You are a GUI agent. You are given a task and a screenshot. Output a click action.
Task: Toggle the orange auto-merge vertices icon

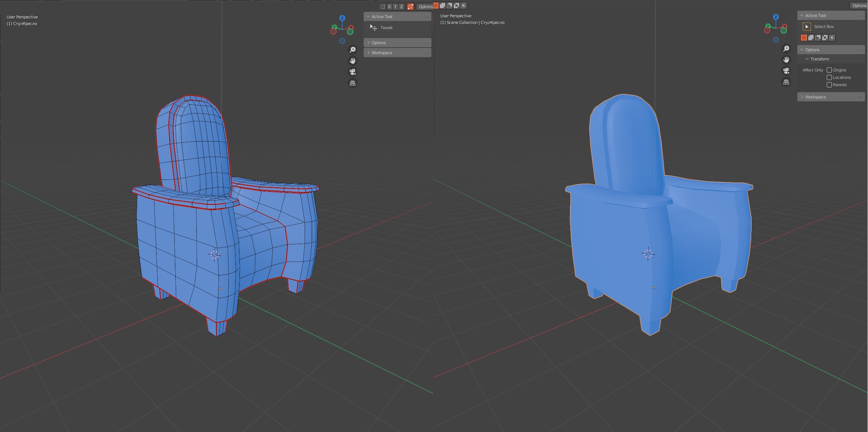tap(410, 7)
